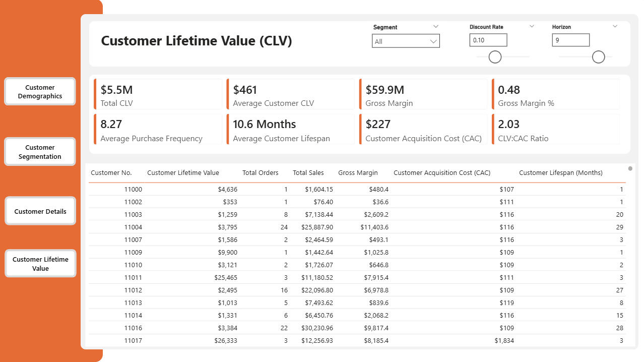Open the Customer Demographics page
The width and height of the screenshot is (644, 362).
(x=40, y=91)
